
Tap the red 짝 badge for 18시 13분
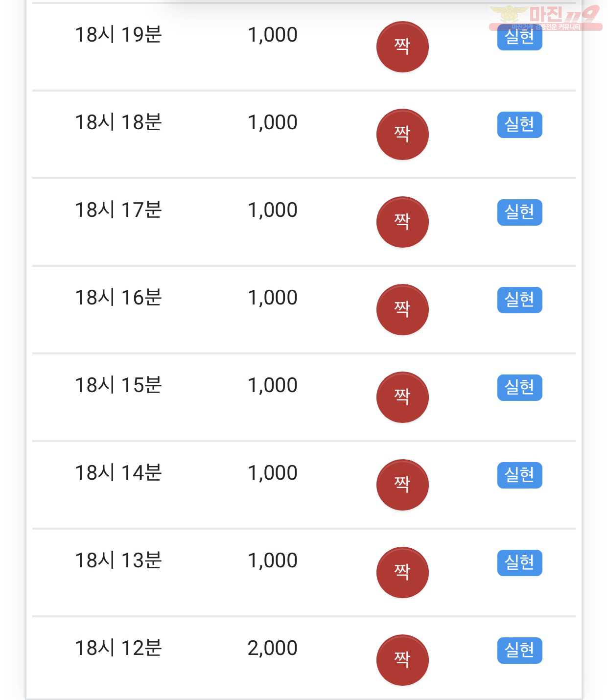402,572
